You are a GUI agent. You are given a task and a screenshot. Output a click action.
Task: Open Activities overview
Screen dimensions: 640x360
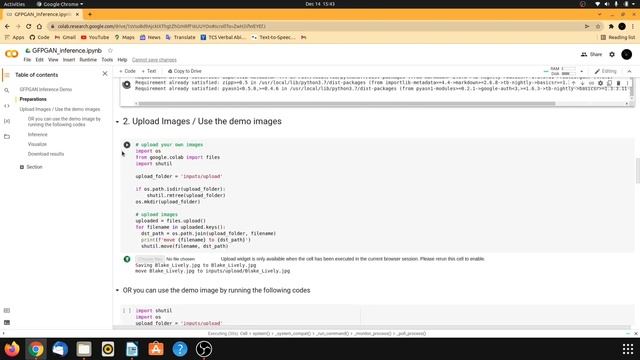[14, 4]
